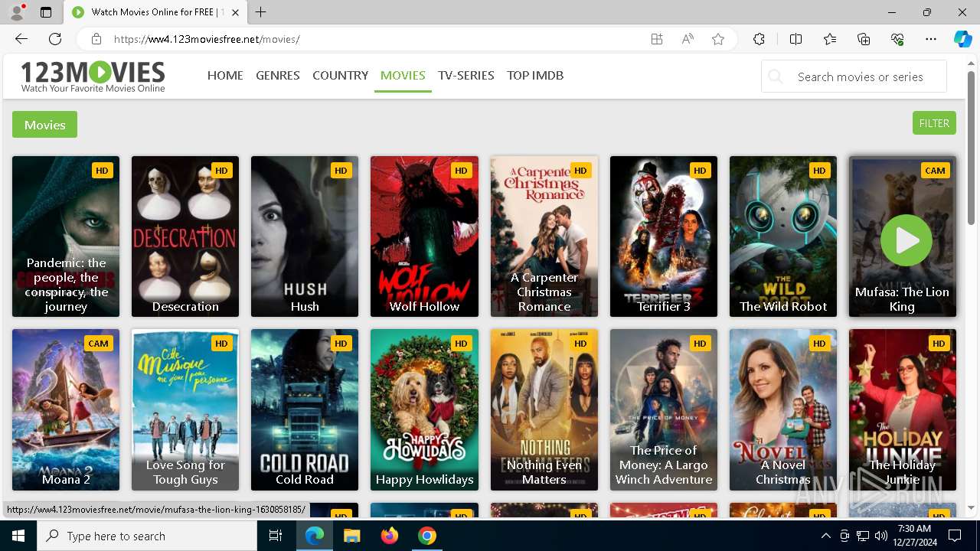Toggle Split screen icon
The image size is (980, 551).
click(x=795, y=39)
